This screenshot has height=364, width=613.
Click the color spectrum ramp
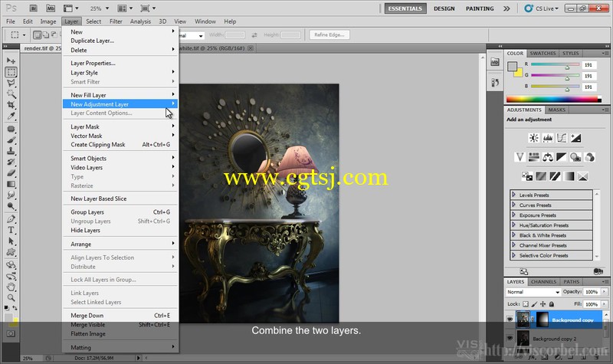tap(553, 100)
